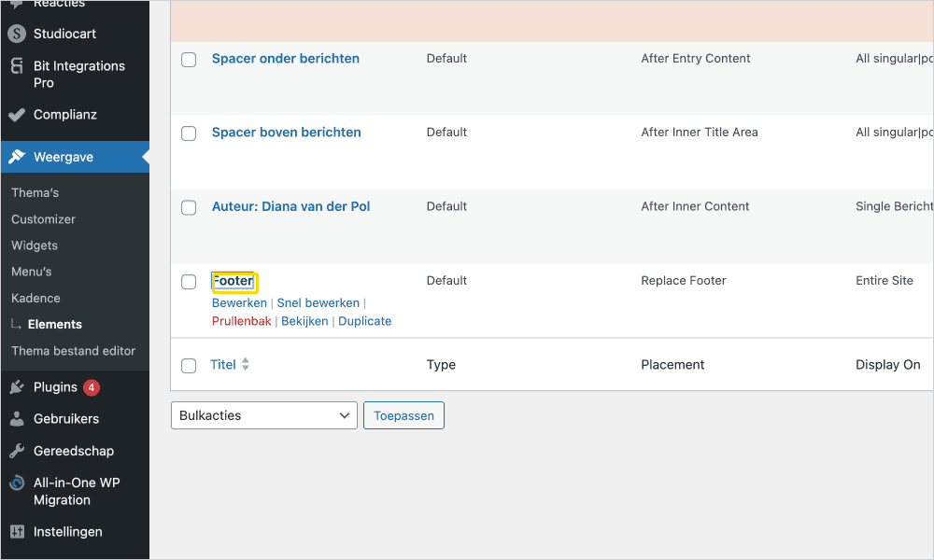934x560 pixels.
Task: Open the Spacer boven berichten element
Action: click(x=287, y=133)
